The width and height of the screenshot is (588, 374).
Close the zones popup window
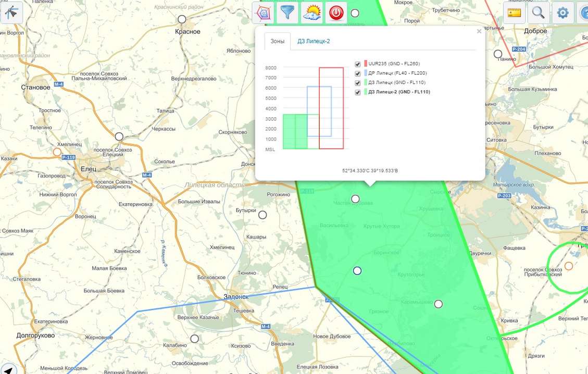pos(479,31)
